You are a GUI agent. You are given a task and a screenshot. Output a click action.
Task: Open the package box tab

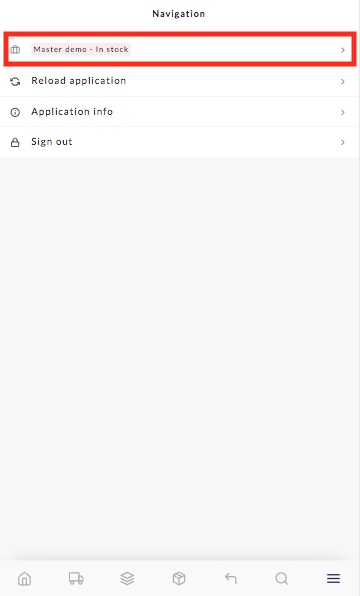[x=179, y=579]
